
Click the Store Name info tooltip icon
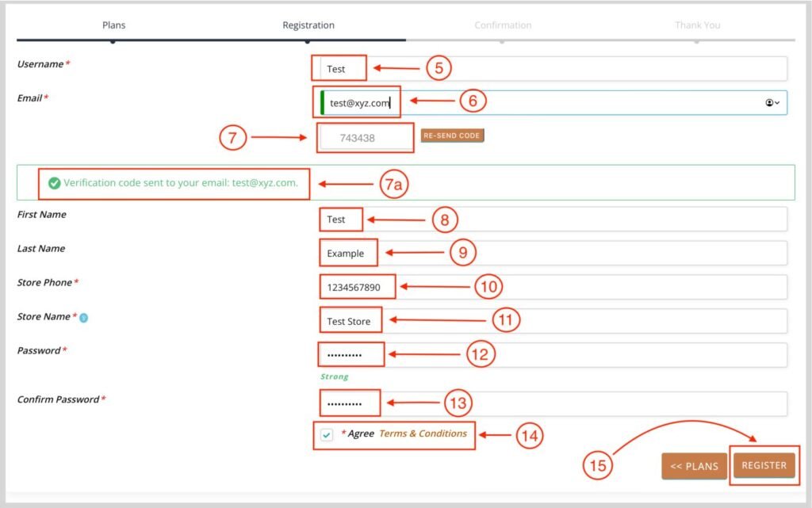[84, 318]
